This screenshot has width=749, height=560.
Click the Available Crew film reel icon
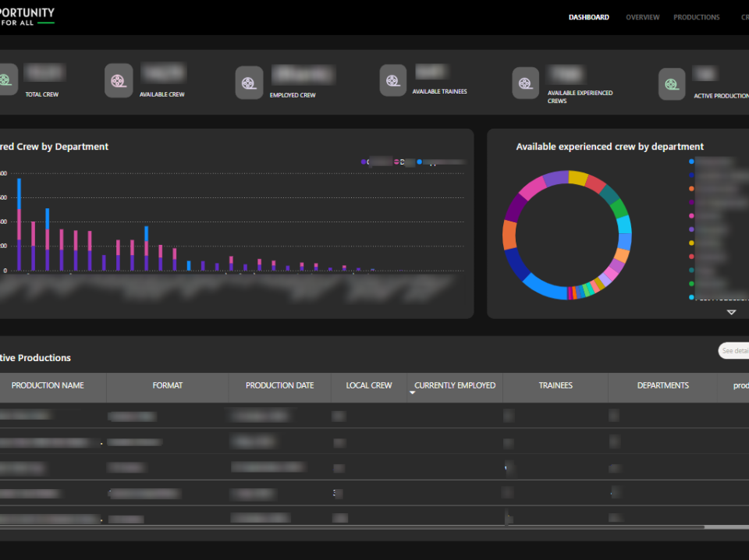(119, 80)
